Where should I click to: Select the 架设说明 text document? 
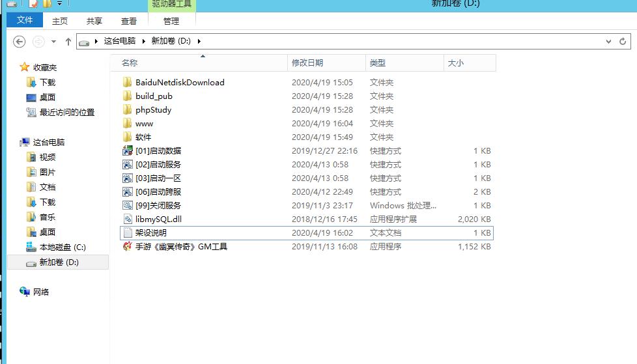pyautogui.click(x=151, y=233)
